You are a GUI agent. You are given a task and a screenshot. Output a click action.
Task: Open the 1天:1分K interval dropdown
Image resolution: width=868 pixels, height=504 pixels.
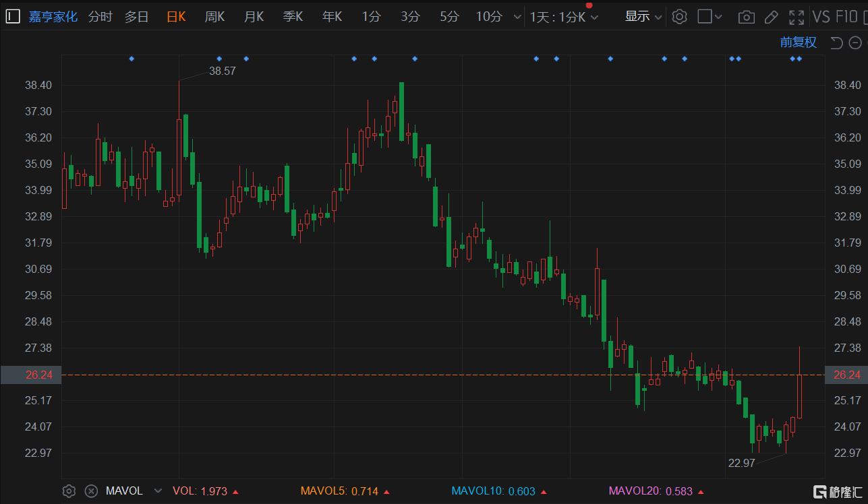coord(564,17)
